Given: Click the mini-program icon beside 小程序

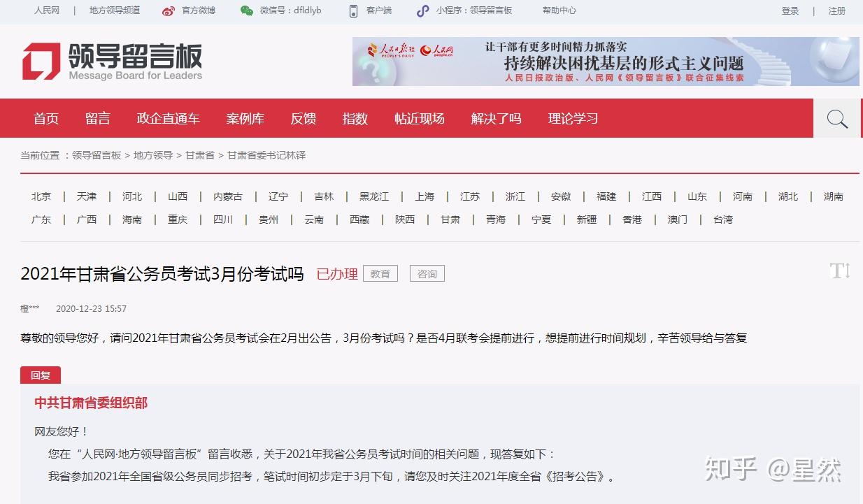Looking at the screenshot, I should pos(422,11).
